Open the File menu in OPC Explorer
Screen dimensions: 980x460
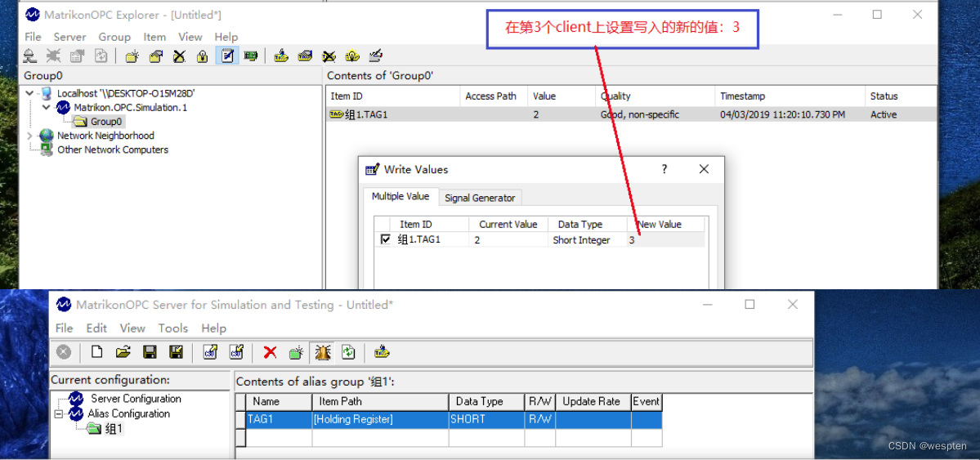[33, 37]
